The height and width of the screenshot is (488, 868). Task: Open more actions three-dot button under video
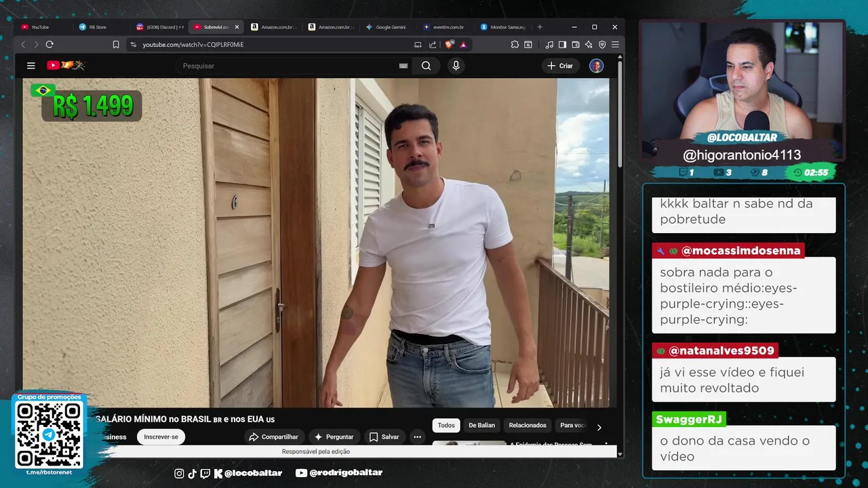coord(418,437)
